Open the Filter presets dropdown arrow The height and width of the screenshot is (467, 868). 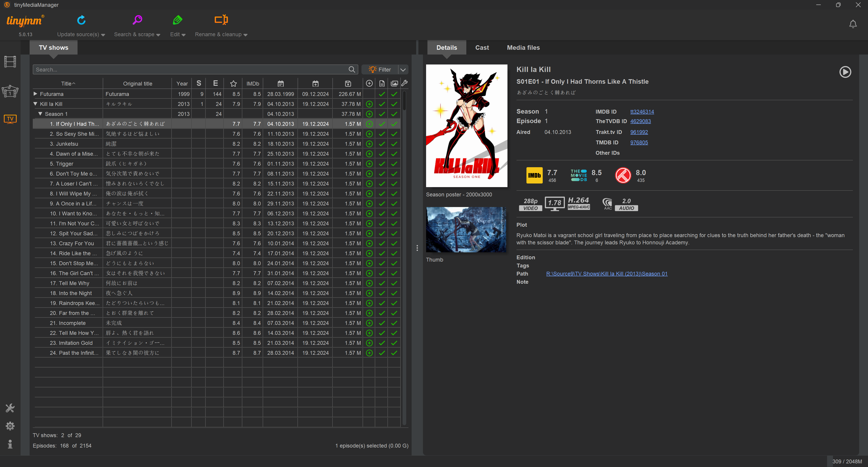403,69
